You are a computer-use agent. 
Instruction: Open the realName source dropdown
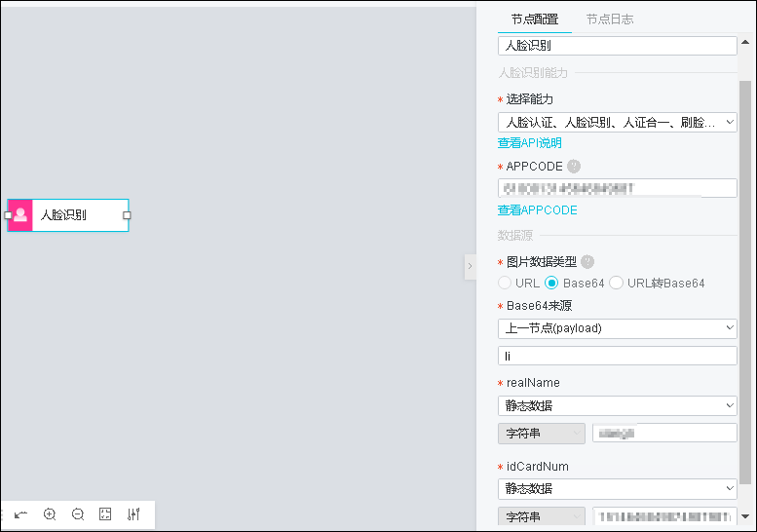click(x=617, y=405)
